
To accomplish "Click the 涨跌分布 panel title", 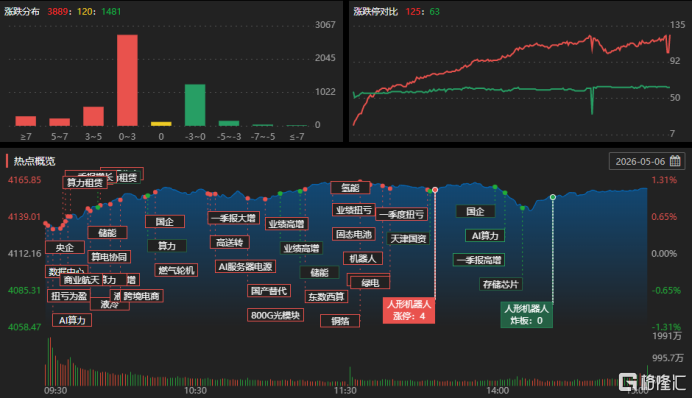I will coord(22,11).
